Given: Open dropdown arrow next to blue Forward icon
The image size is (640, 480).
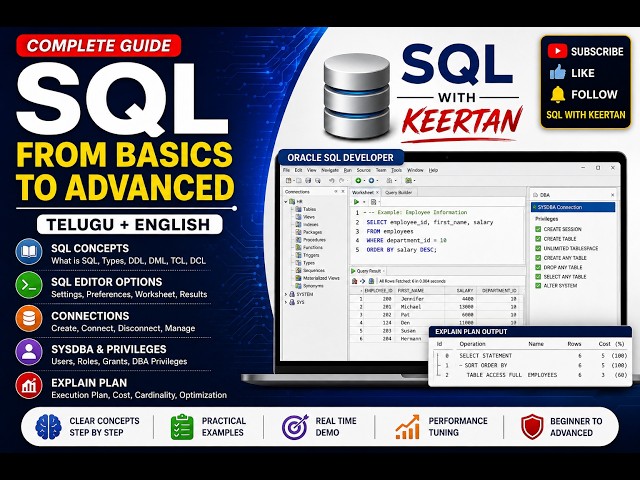Looking at the screenshot, I should tap(378, 180).
